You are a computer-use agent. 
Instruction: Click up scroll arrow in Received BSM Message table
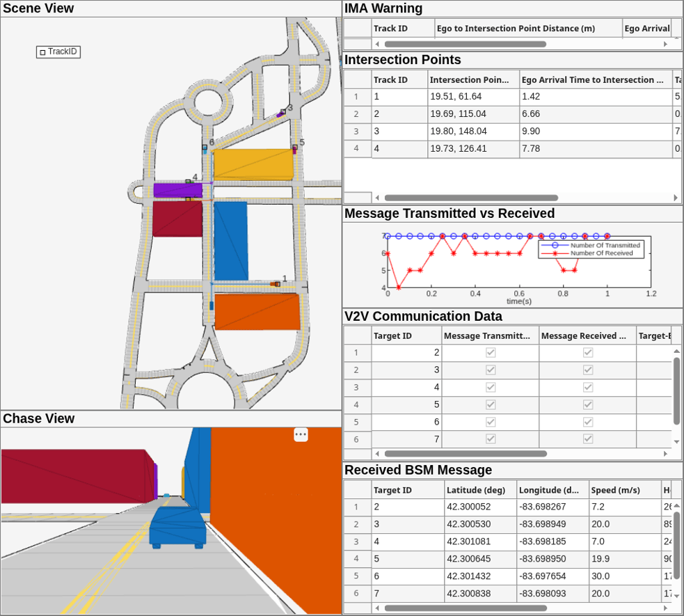tap(676, 505)
